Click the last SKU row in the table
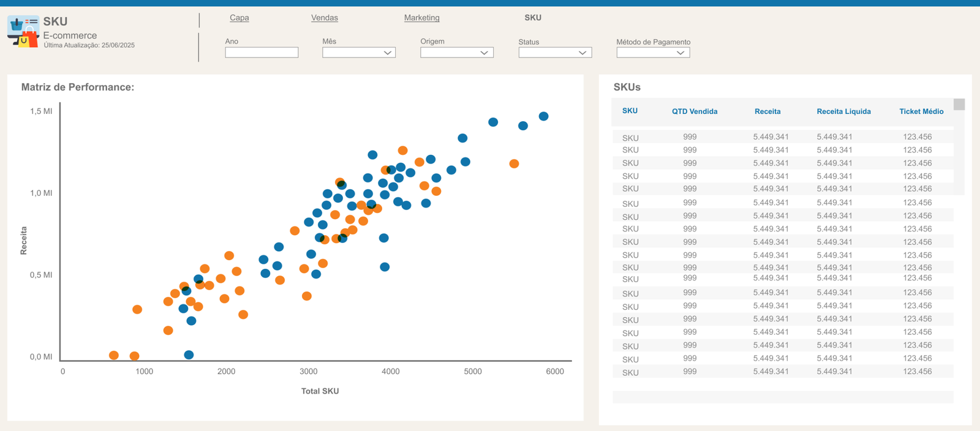980x431 pixels. pyautogui.click(x=783, y=372)
